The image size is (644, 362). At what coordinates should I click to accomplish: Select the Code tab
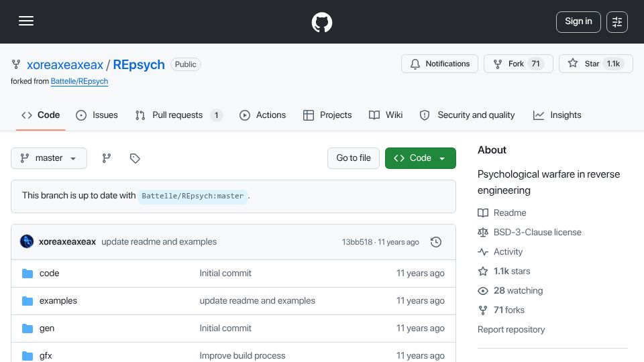coord(41,115)
